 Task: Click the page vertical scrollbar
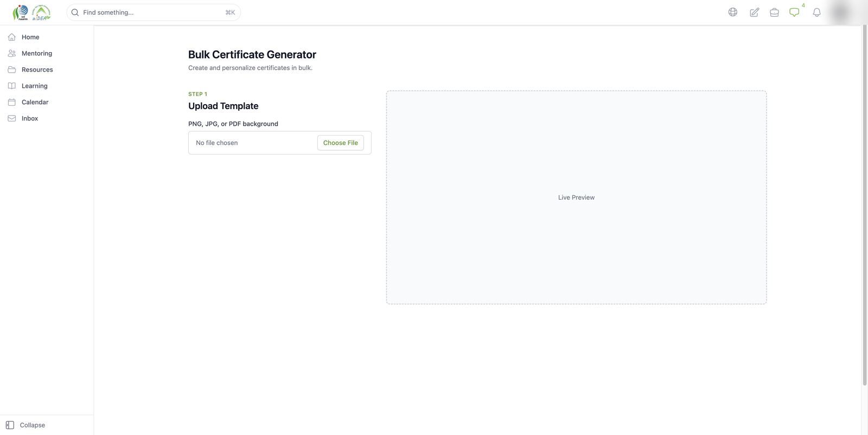point(865,206)
